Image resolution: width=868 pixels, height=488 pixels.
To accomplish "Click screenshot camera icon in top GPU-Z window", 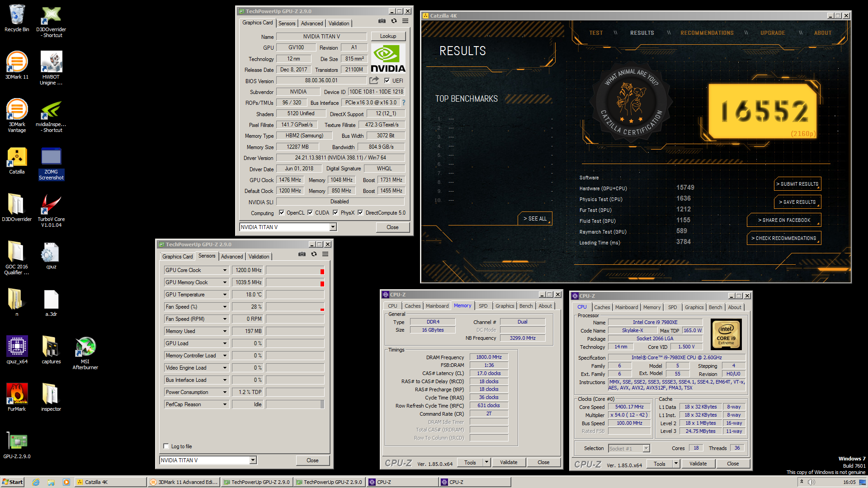I will click(x=382, y=21).
